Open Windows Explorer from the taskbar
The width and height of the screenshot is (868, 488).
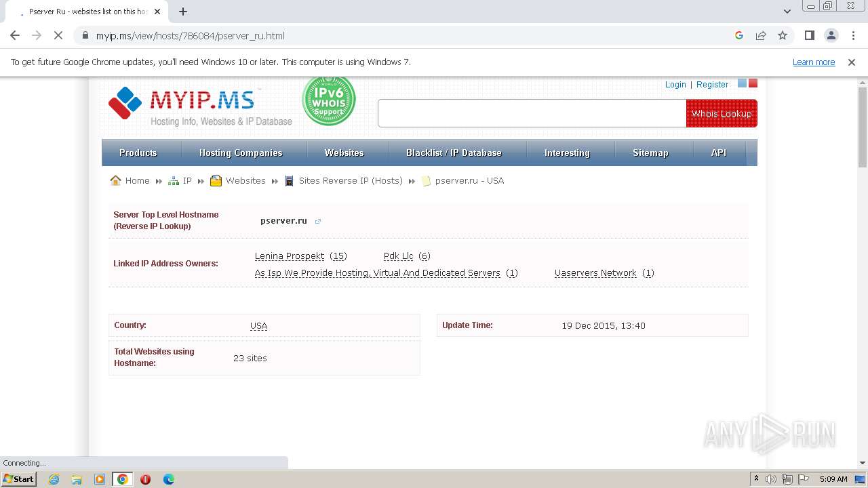tap(77, 479)
